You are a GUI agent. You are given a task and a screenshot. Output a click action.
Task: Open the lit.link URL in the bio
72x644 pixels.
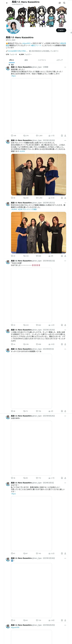click(18, 51)
